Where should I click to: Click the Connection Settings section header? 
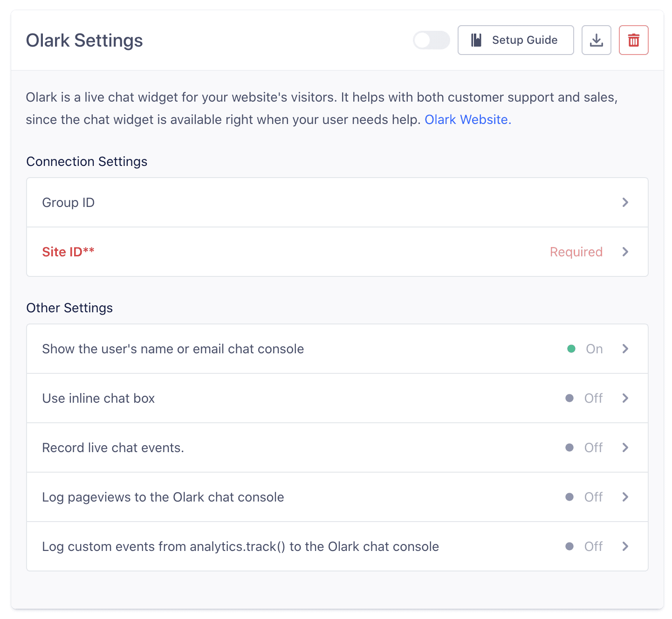coord(87,161)
